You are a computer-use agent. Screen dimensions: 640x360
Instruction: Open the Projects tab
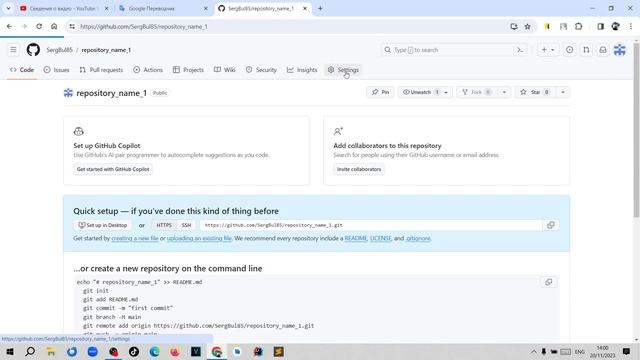tap(188, 70)
